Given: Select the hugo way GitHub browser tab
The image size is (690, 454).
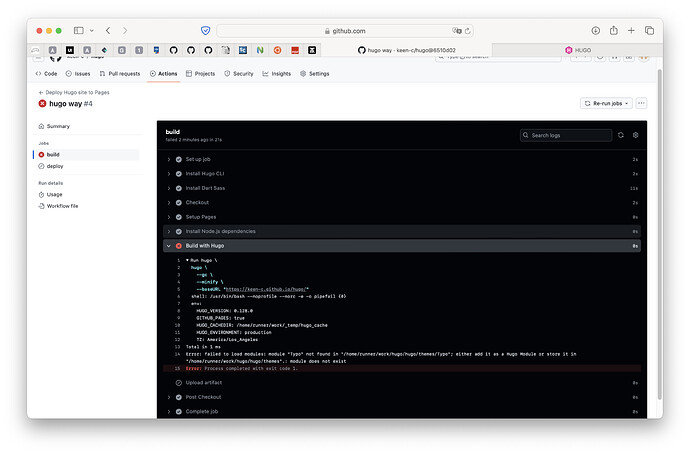Looking at the screenshot, I should [x=407, y=50].
